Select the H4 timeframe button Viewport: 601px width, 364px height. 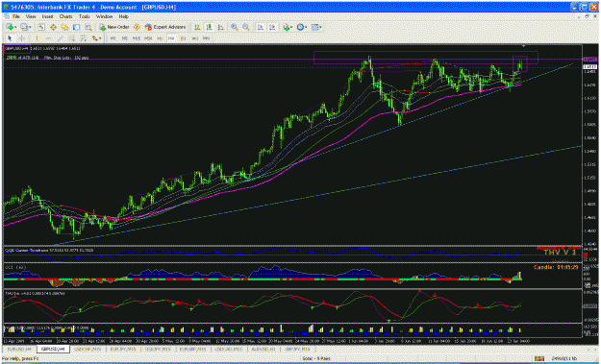pyautogui.click(x=171, y=38)
